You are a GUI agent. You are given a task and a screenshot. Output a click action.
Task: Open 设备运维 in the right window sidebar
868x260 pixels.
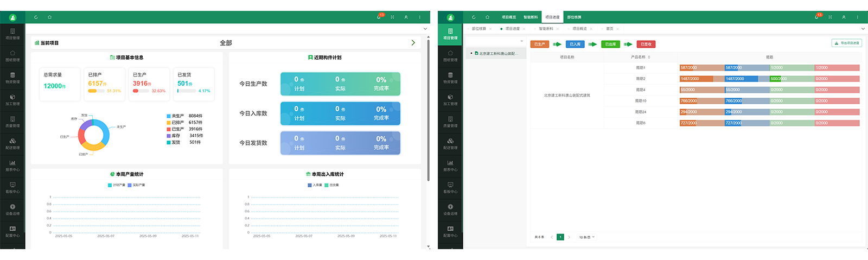point(450,209)
